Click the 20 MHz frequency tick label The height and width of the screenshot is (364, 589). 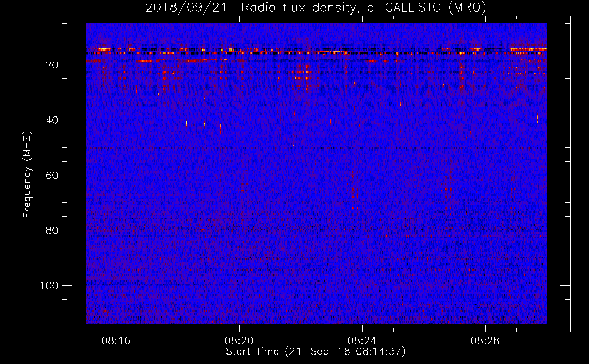(52, 65)
